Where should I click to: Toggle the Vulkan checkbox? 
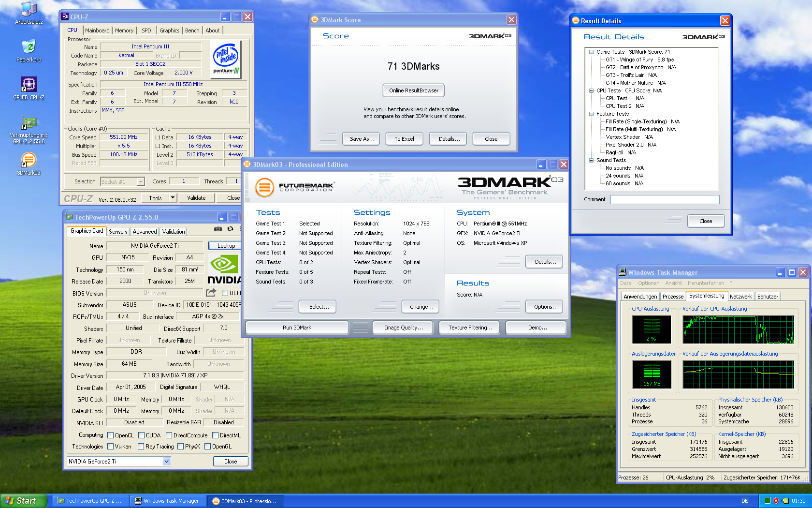(x=110, y=447)
